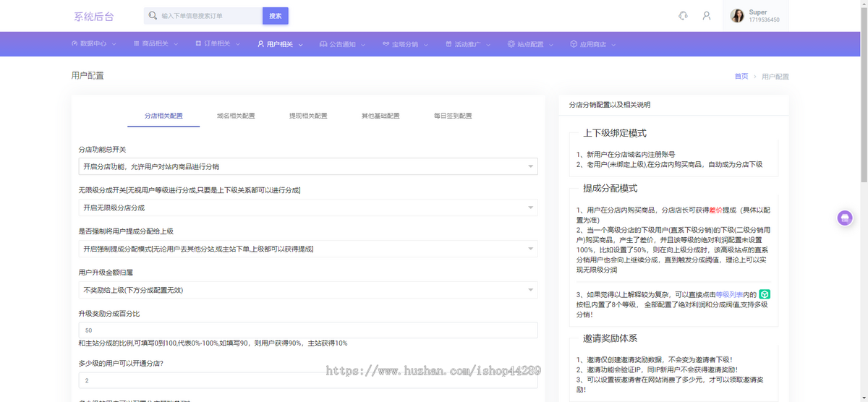This screenshot has height=402, width=868.
Task: Click the 商品相关 grid icon
Action: coord(136,43)
